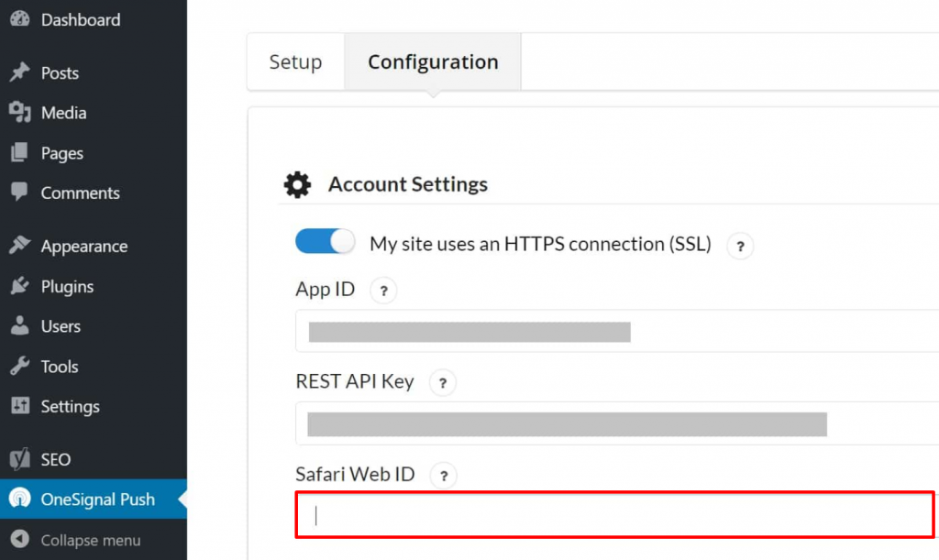Click the Dashboard gauge icon
The image size is (939, 560).
[x=20, y=18]
